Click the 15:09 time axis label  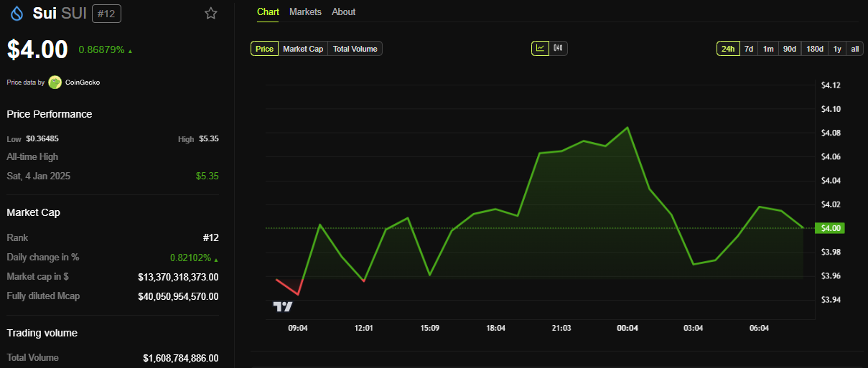coord(429,328)
